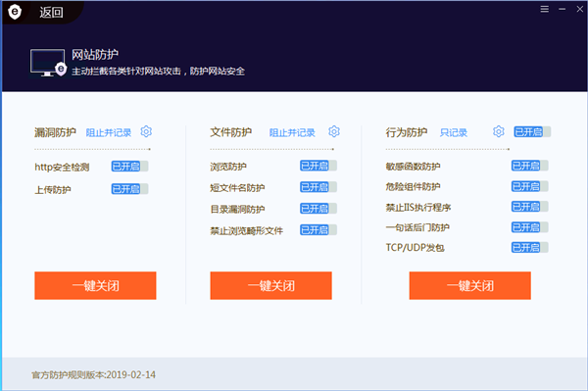Image resolution: width=588 pixels, height=391 pixels.
Task: Open the hamburger menu icon
Action: point(545,9)
